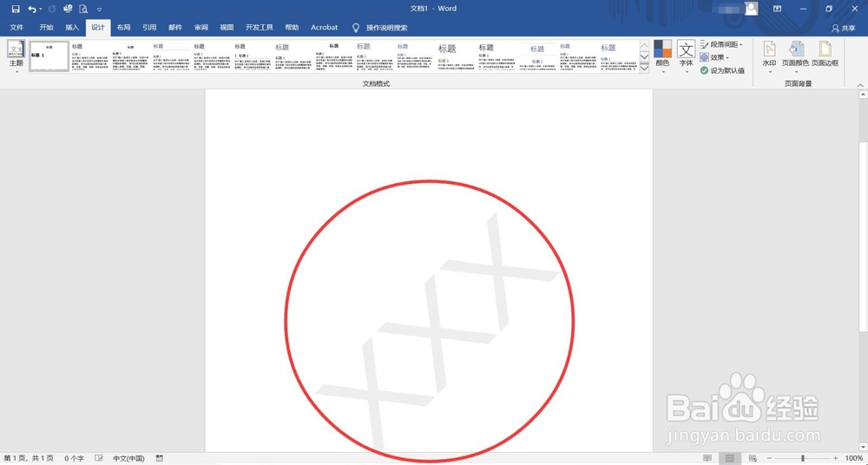Open the 页面颜色 page color menu
Screen dimensions: 868x465
click(795, 57)
